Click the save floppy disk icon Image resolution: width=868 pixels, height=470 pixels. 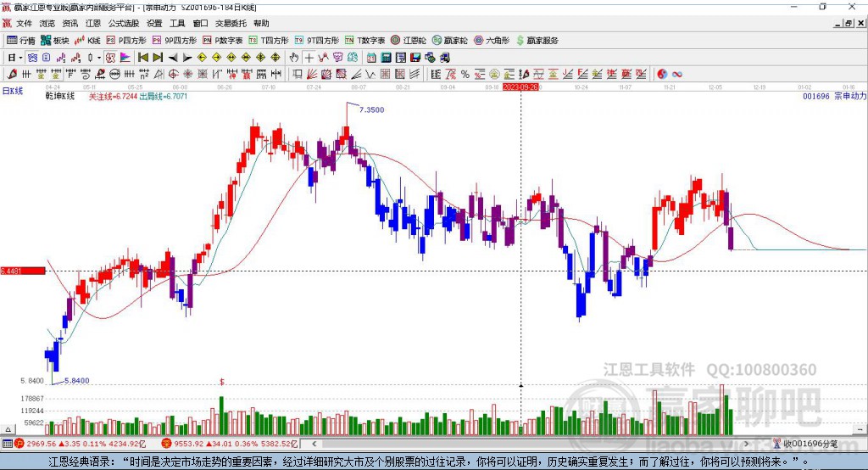pos(415,58)
